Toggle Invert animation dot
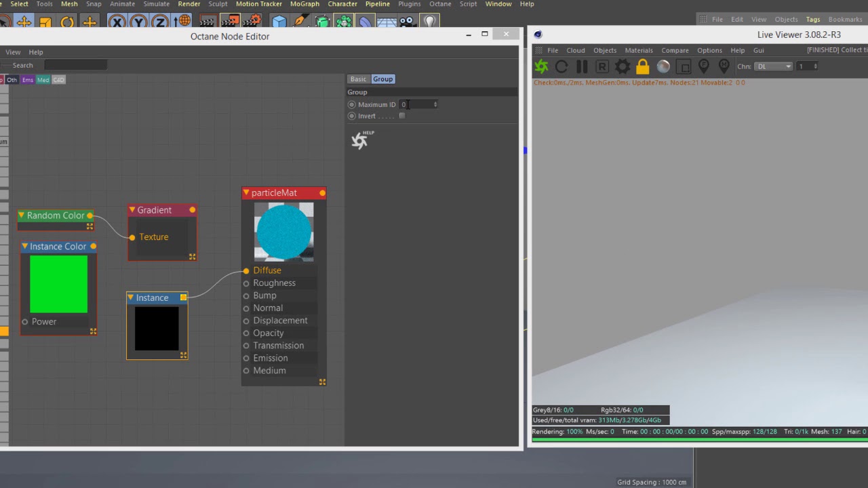Image resolution: width=868 pixels, height=488 pixels. click(x=351, y=116)
